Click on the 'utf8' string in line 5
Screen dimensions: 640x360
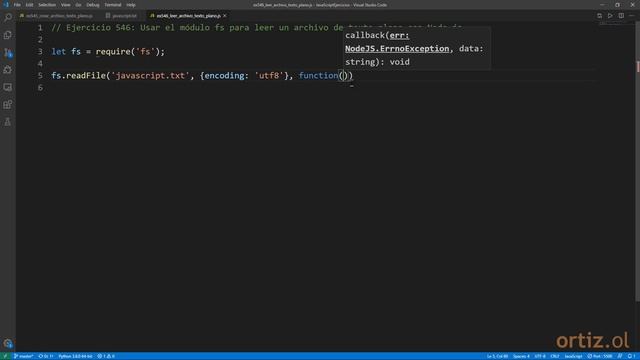click(x=269, y=76)
